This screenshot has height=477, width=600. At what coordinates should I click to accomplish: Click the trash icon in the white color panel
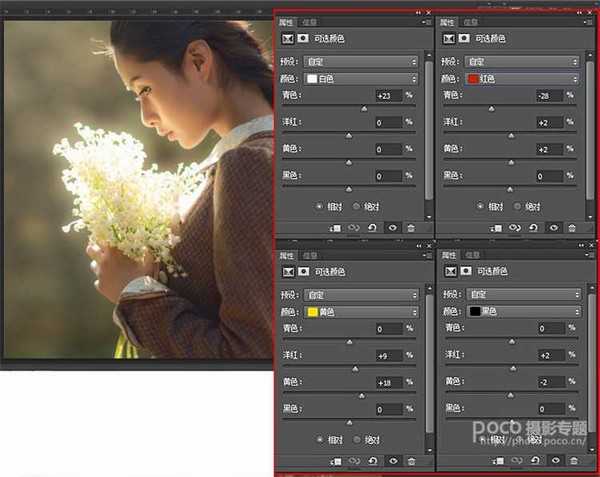410,228
